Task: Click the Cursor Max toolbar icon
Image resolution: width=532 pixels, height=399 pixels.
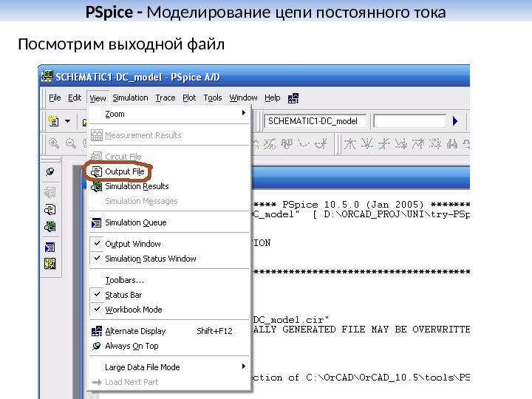Action: 417,144
